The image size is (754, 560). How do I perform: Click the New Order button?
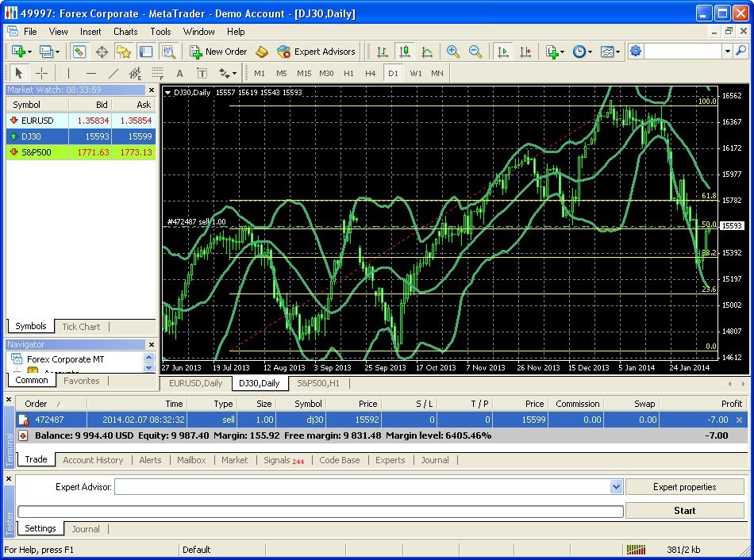point(218,52)
